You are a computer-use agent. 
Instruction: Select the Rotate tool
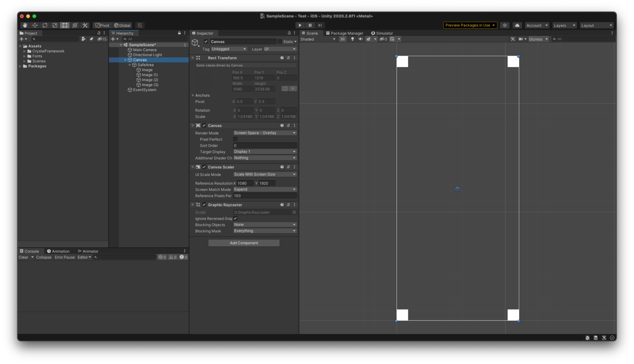point(45,25)
